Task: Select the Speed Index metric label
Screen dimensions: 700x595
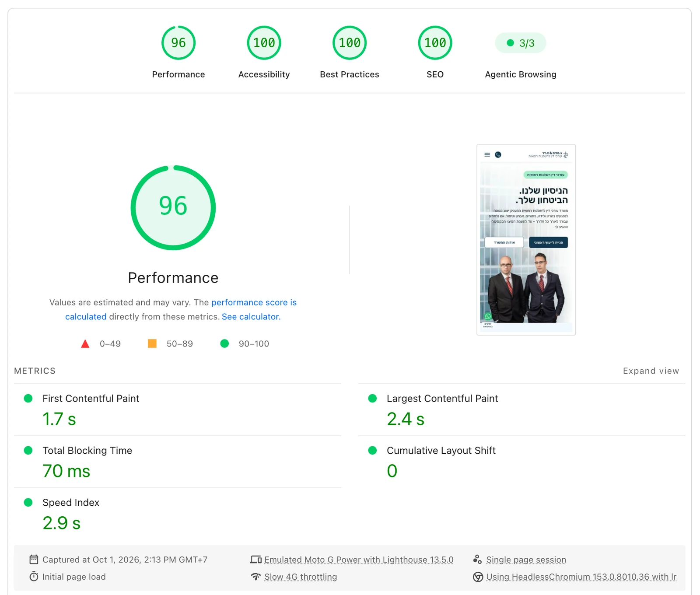Action: (71, 503)
